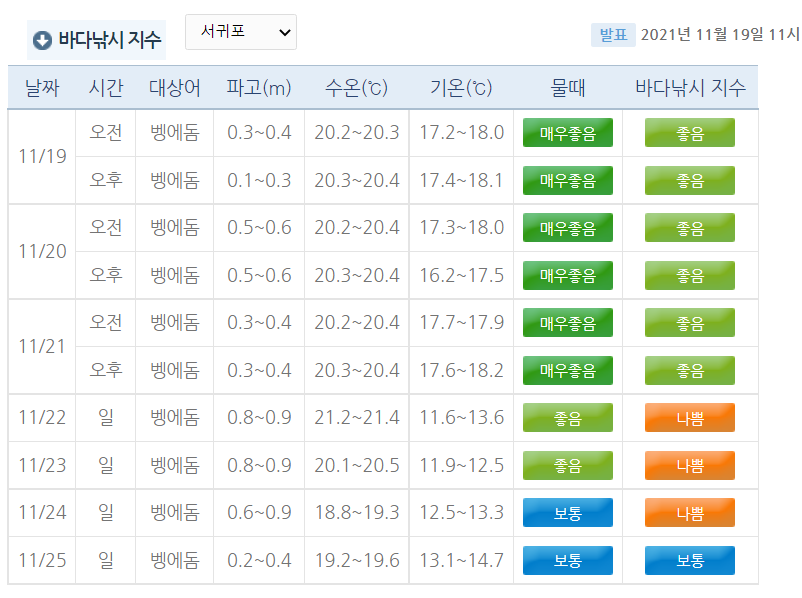
Task: Click the 11/22 date cell
Action: click(42, 417)
